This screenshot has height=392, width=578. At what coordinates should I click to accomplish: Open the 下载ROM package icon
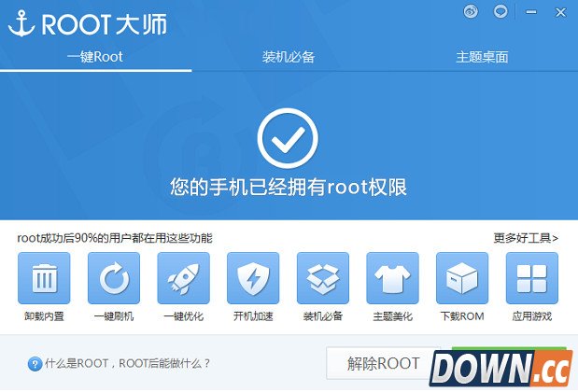(462, 278)
